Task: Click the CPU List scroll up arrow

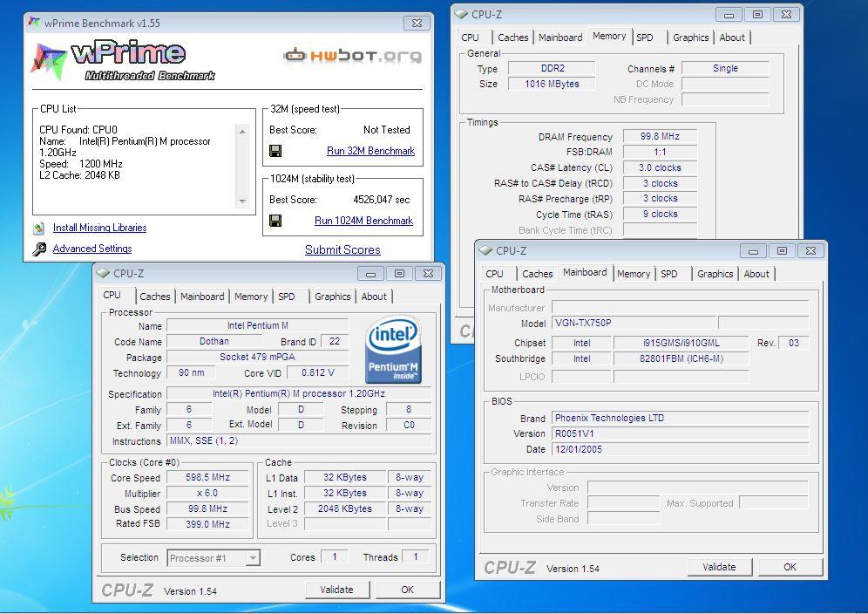Action: tap(242, 131)
